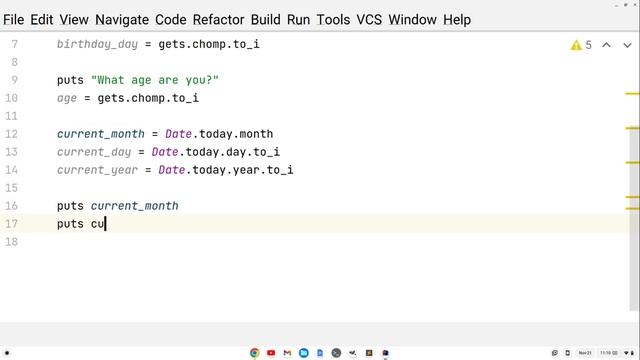Screen dimensions: 640x360
Task: Click the yellow warning triangle inspection icon
Action: pyautogui.click(x=576, y=45)
